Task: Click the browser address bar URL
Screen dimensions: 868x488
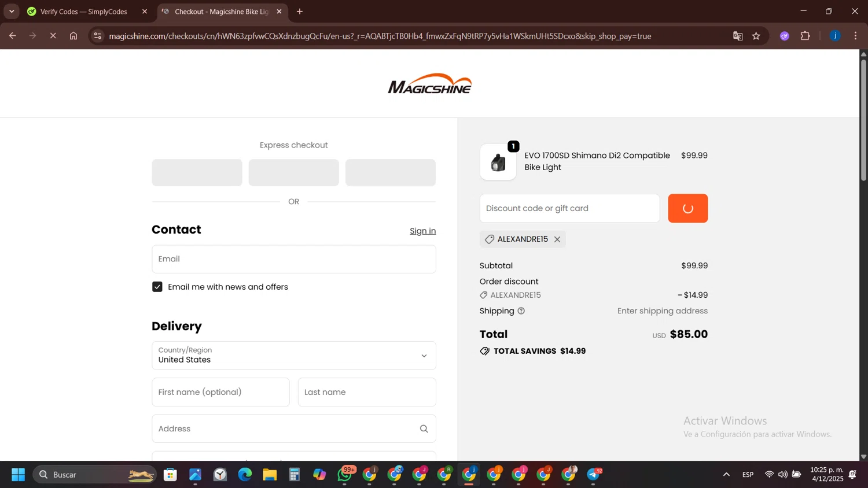Action: pyautogui.click(x=380, y=36)
